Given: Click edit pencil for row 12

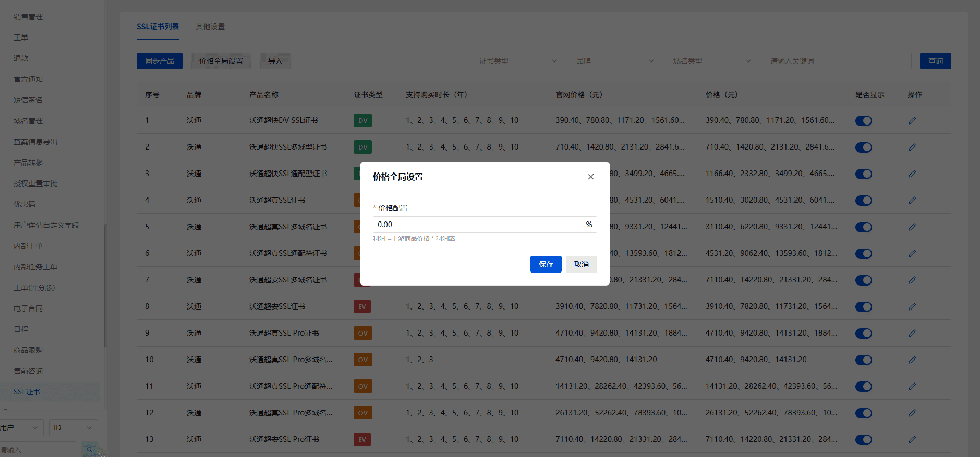Looking at the screenshot, I should point(912,413).
